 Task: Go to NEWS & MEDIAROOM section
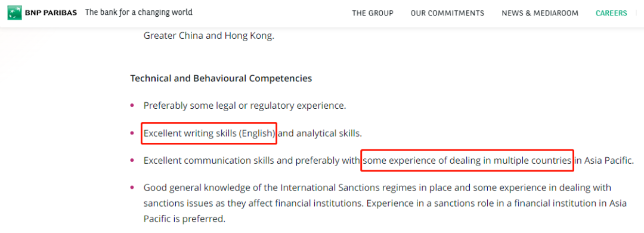click(540, 13)
